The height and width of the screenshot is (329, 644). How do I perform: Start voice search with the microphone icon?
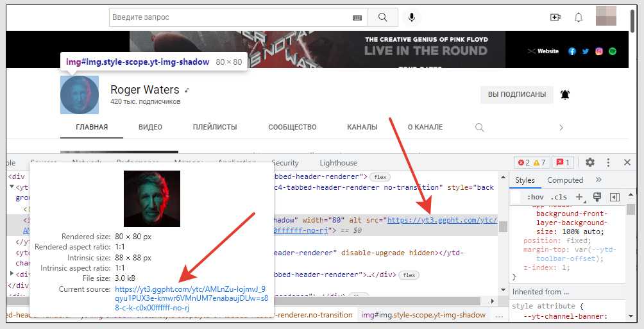click(x=412, y=17)
